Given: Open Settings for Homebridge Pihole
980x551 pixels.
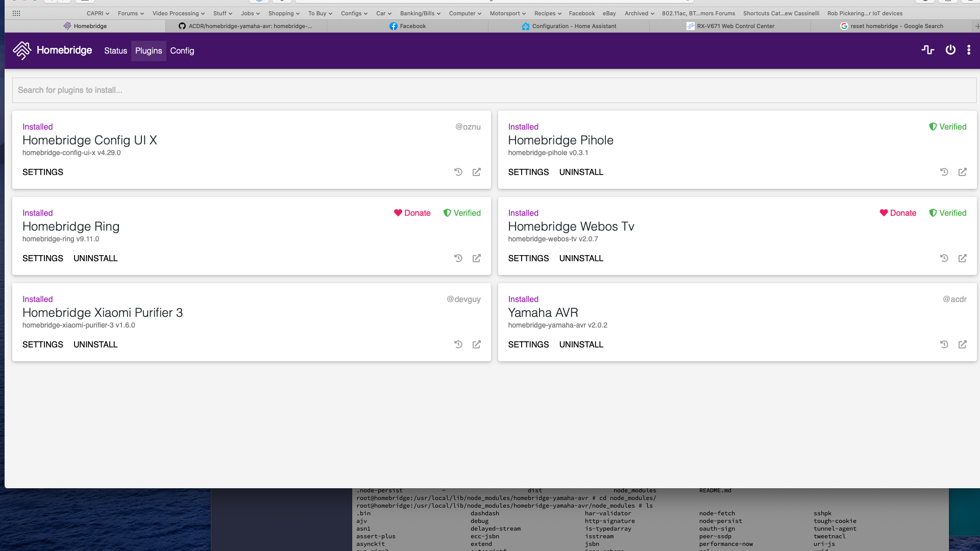Looking at the screenshot, I should pos(528,172).
